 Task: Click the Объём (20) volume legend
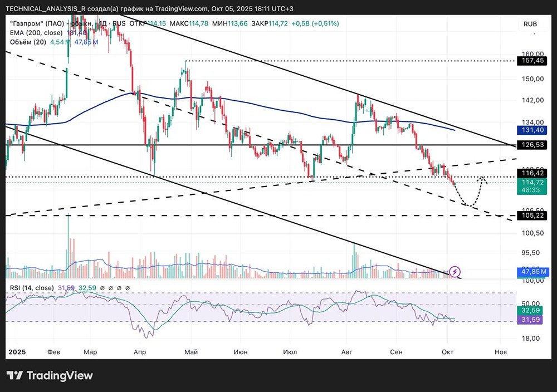tap(28, 42)
